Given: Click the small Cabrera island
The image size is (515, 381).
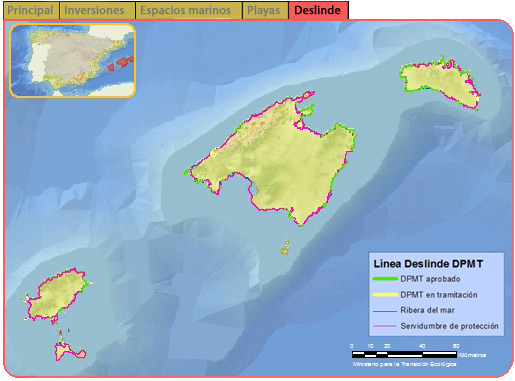Looking at the screenshot, I should tap(285, 247).
